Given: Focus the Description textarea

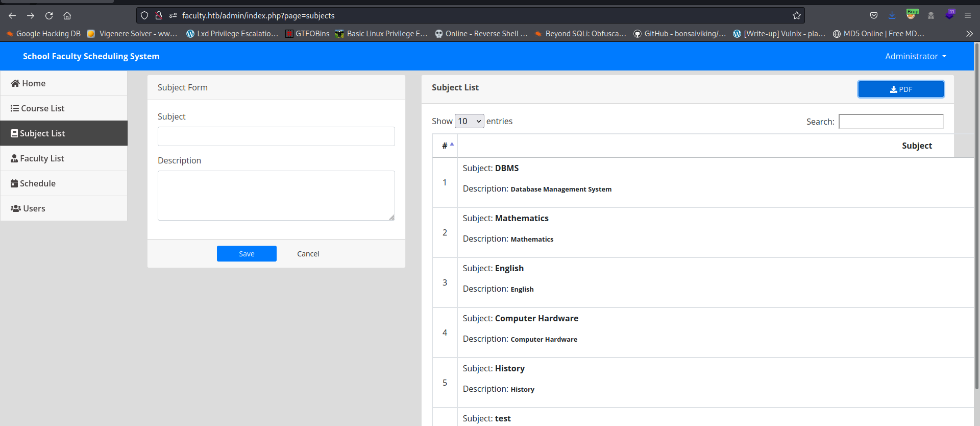Looking at the screenshot, I should coord(276,196).
